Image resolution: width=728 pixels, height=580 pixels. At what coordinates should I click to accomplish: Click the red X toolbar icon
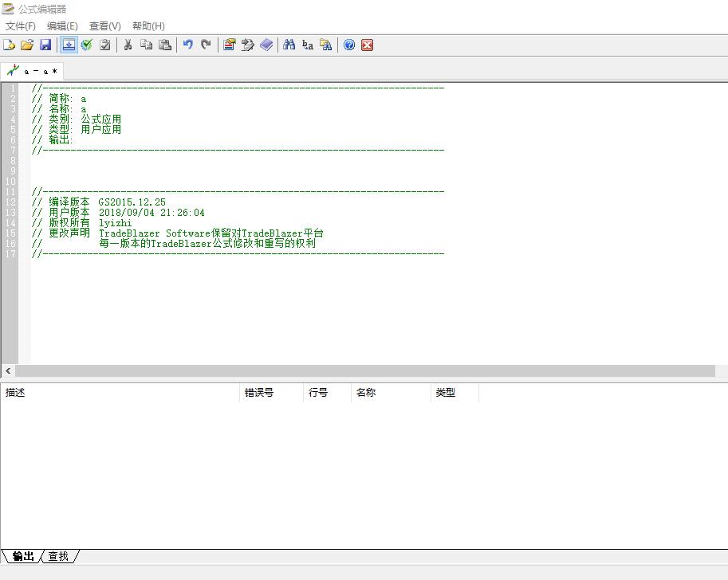(x=368, y=45)
